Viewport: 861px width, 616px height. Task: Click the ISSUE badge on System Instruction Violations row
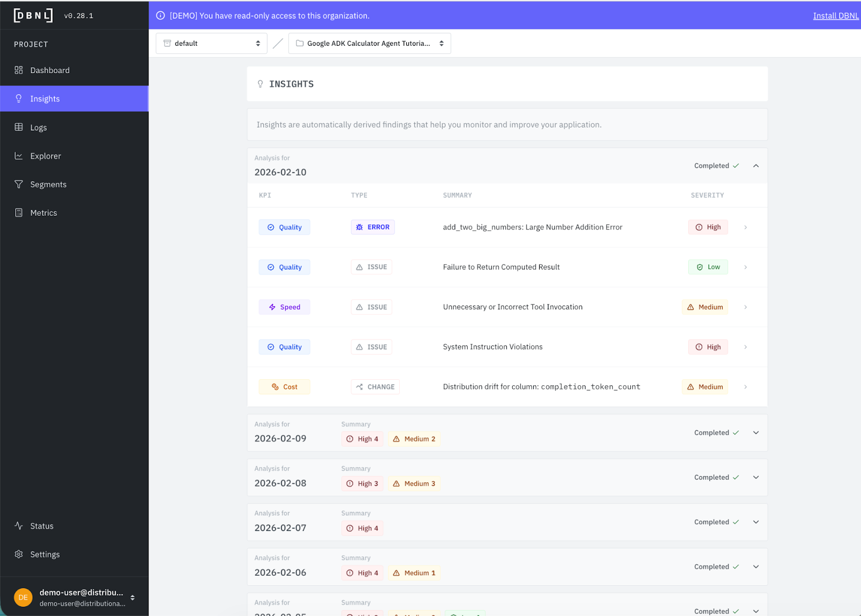click(x=371, y=347)
